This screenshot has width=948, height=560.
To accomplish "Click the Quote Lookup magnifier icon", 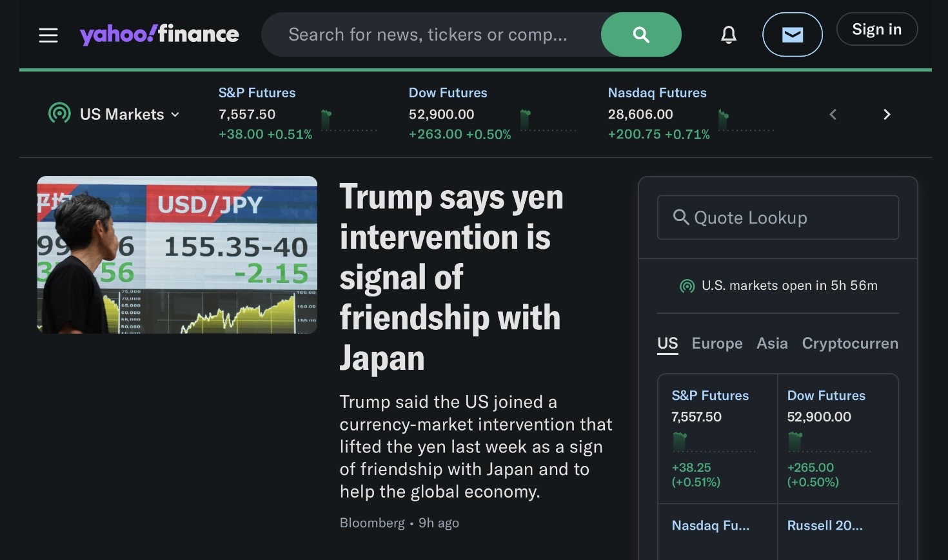I will click(680, 217).
